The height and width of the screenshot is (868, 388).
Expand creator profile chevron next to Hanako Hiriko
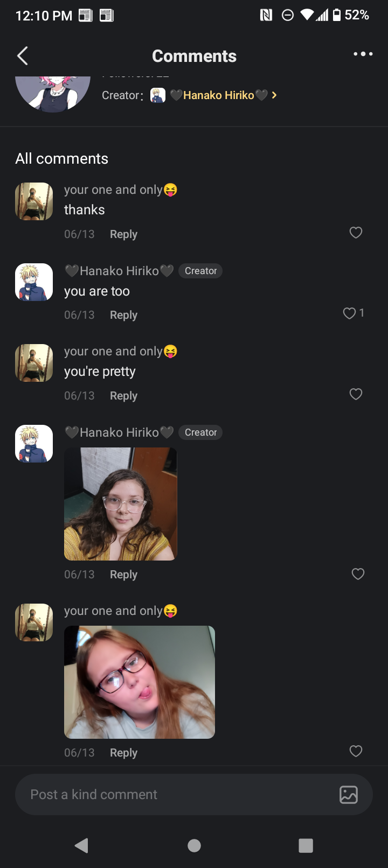pyautogui.click(x=274, y=95)
